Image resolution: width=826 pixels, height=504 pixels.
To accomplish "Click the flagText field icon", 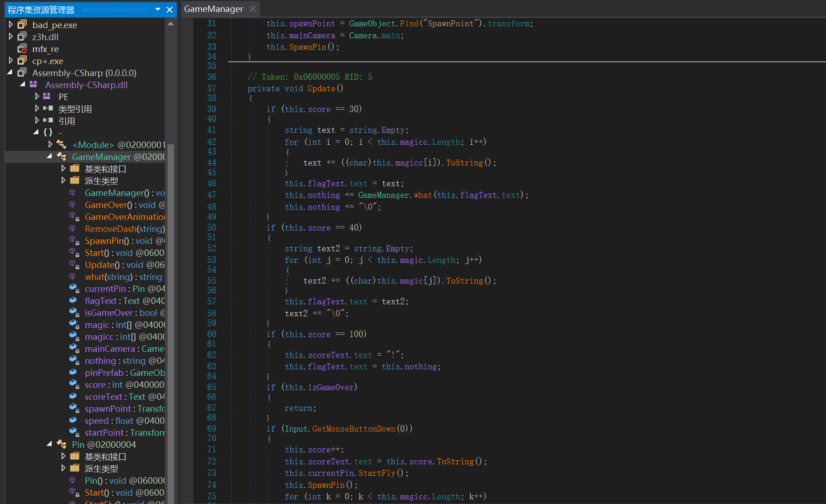I will (73, 300).
